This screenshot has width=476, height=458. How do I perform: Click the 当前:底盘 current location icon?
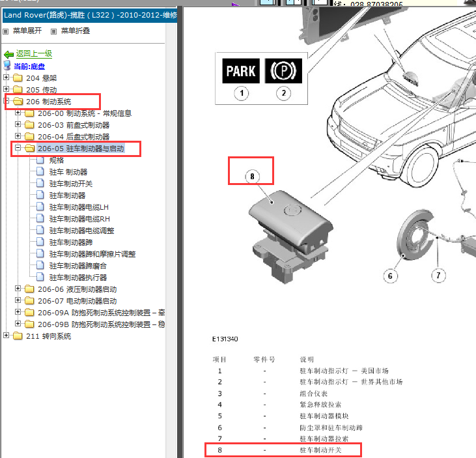click(x=7, y=66)
